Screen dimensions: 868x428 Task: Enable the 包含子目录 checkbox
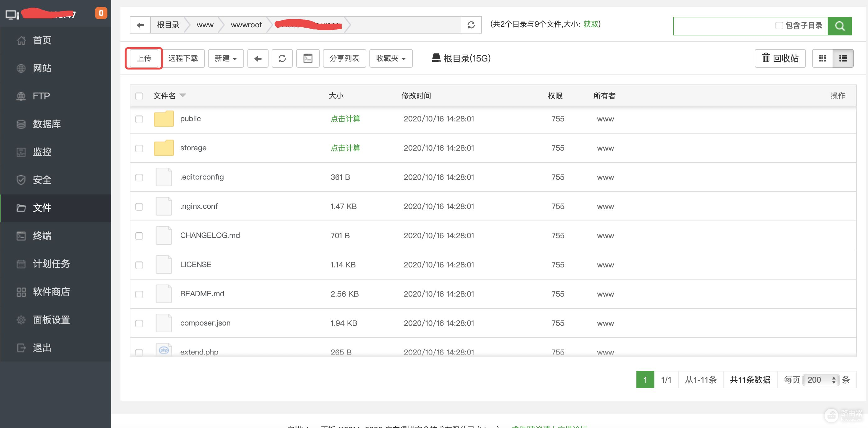[x=779, y=25]
